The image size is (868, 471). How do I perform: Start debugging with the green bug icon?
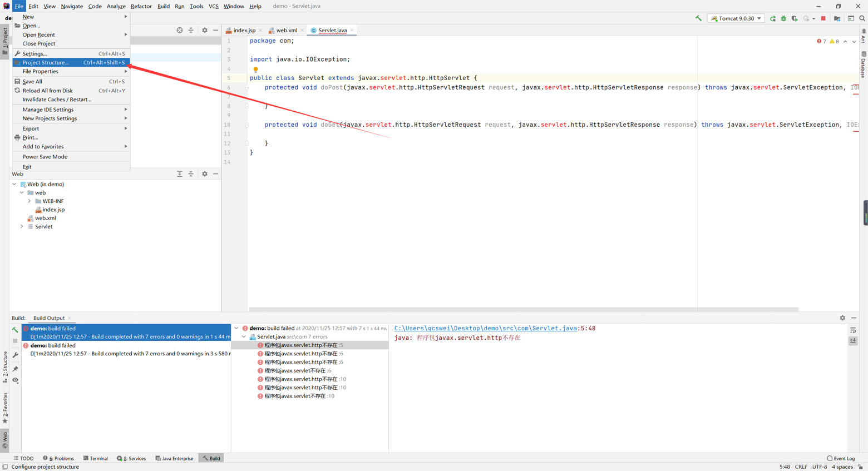pos(783,18)
